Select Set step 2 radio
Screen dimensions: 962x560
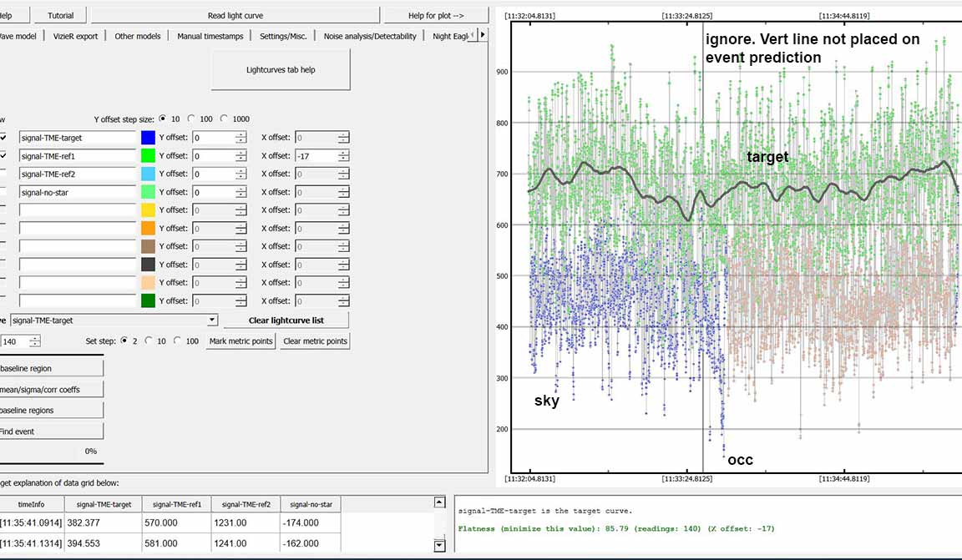pos(124,341)
